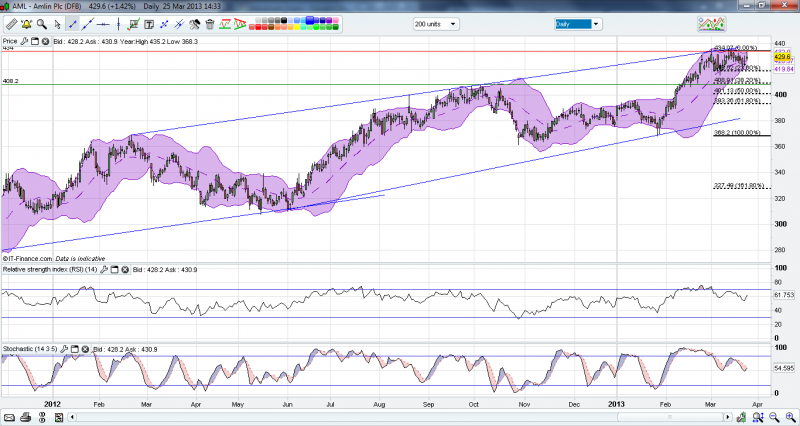Open RSI indicator wrench settings

coord(104,269)
